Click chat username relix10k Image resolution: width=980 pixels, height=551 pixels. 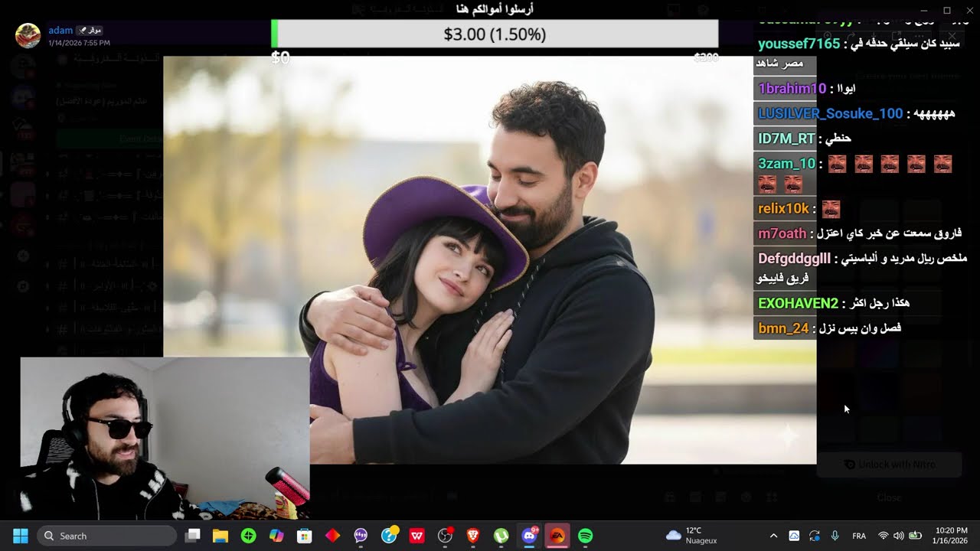pyautogui.click(x=784, y=208)
